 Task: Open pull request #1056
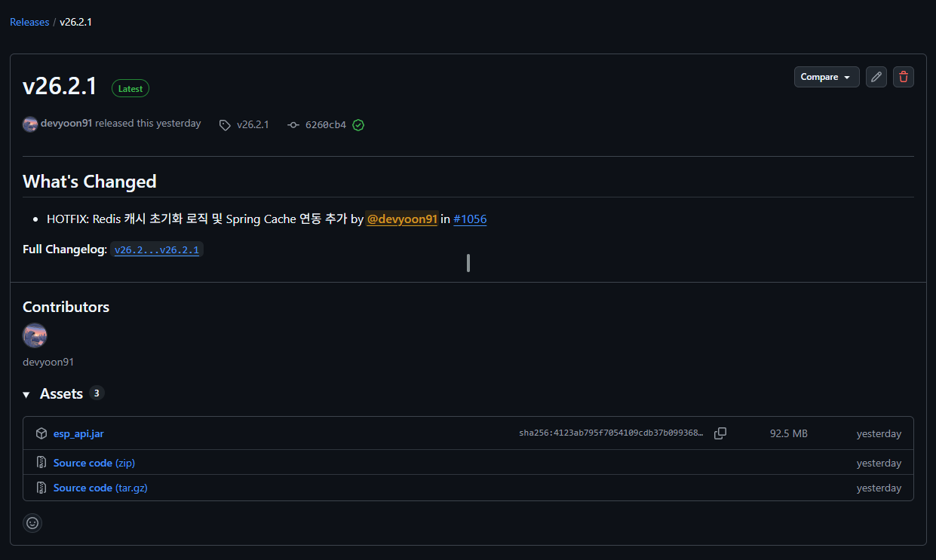coord(470,219)
